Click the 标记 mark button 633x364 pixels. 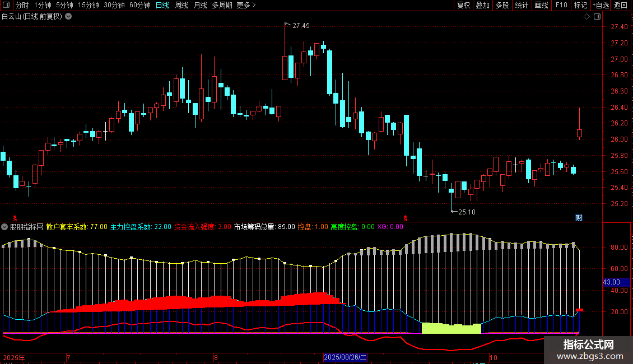click(580, 5)
